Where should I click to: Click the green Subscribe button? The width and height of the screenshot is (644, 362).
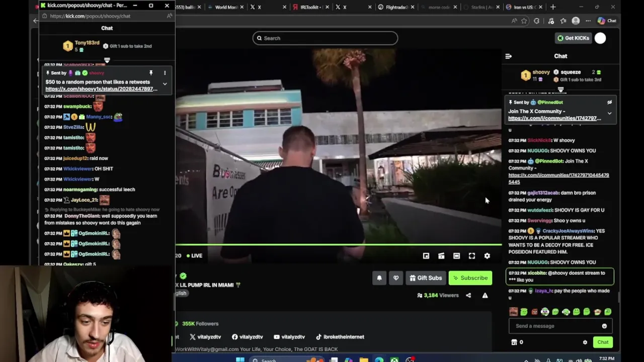(x=470, y=278)
